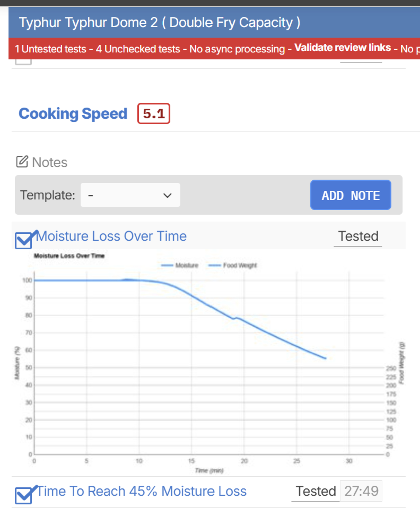Select 4 Unchecked tests in the banner
Image resolution: width=420 pixels, height=525 pixels.
[138, 49]
